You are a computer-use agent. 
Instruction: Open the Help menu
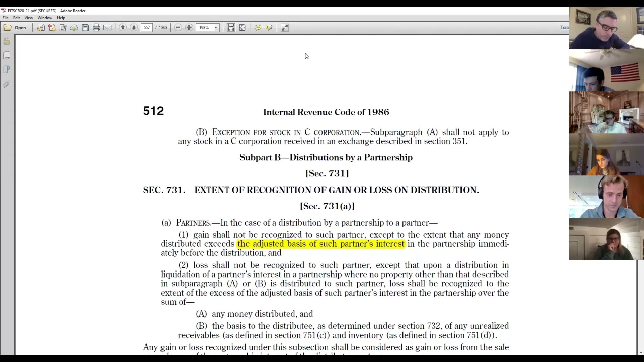(x=61, y=18)
